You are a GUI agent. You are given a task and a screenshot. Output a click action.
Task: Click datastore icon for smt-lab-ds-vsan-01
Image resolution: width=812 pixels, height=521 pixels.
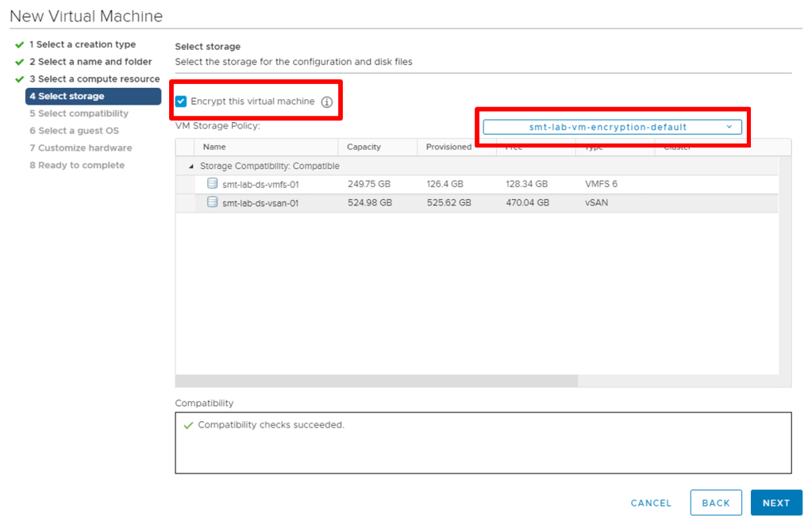pyautogui.click(x=212, y=202)
